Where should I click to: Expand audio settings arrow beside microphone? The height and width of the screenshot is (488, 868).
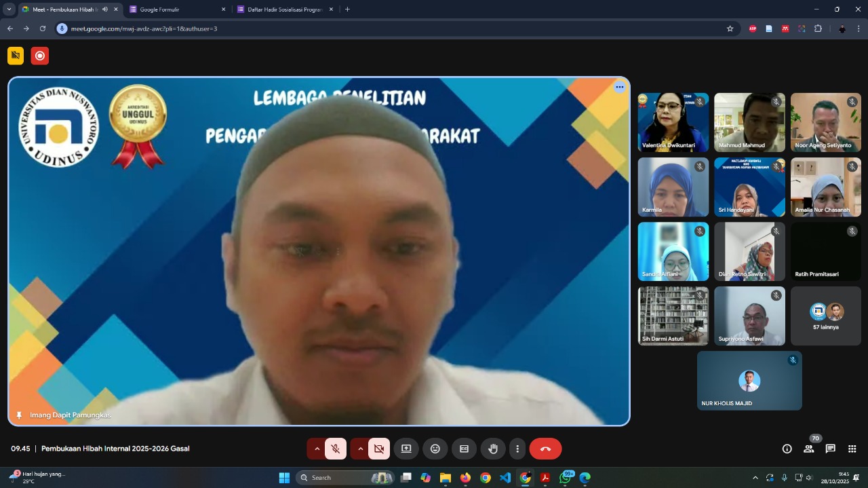coord(317,449)
